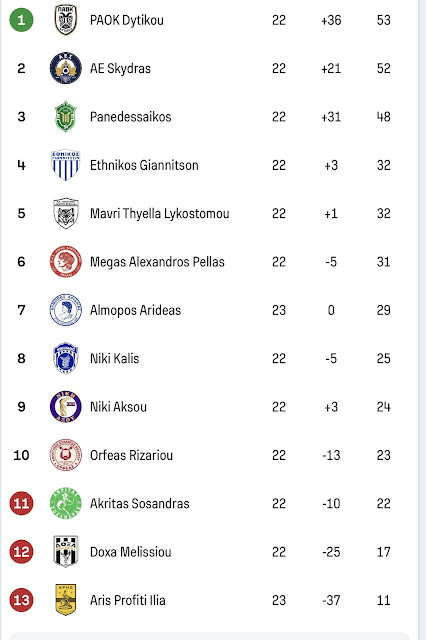Click the green rank 1 badge
The height and width of the screenshot is (640, 426).
21,20
